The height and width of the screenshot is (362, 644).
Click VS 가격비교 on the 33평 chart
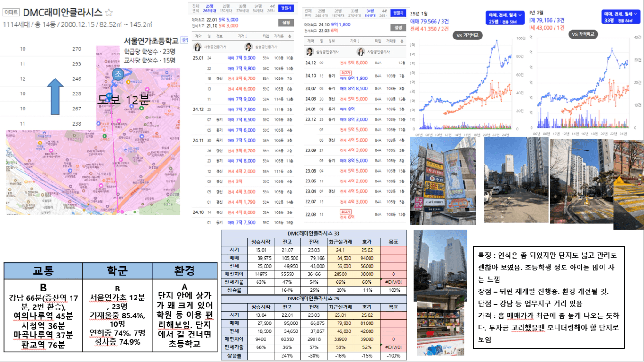582,34
